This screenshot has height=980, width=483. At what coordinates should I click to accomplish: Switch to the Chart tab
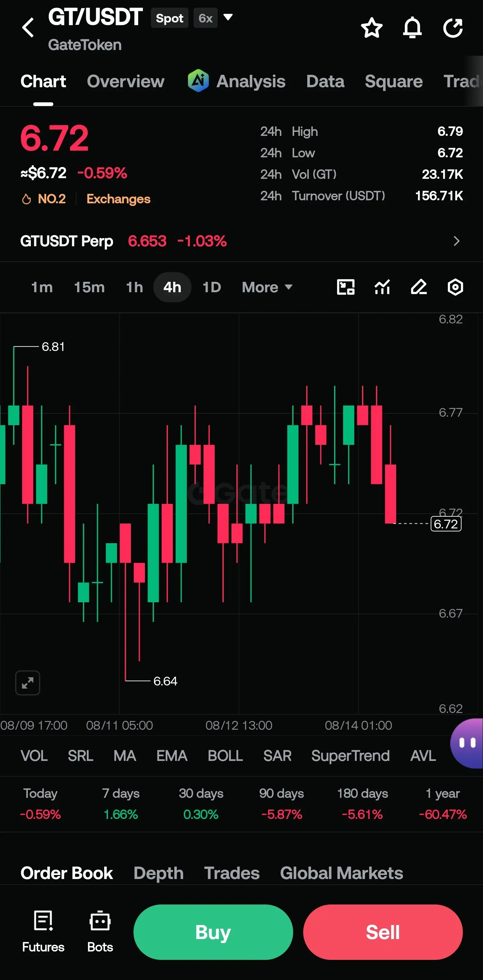pyautogui.click(x=43, y=82)
